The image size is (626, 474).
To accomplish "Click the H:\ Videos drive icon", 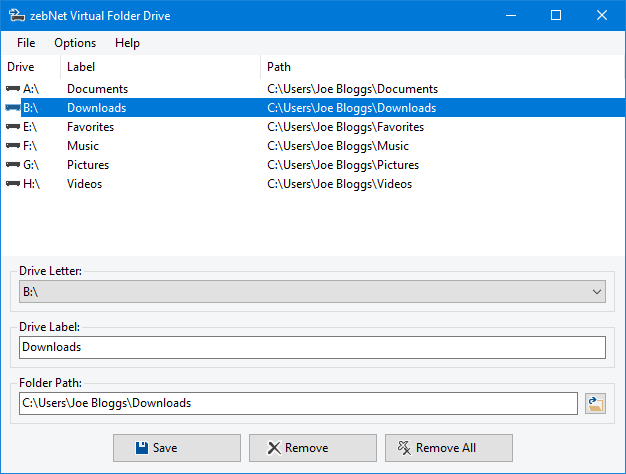I will coord(13,184).
